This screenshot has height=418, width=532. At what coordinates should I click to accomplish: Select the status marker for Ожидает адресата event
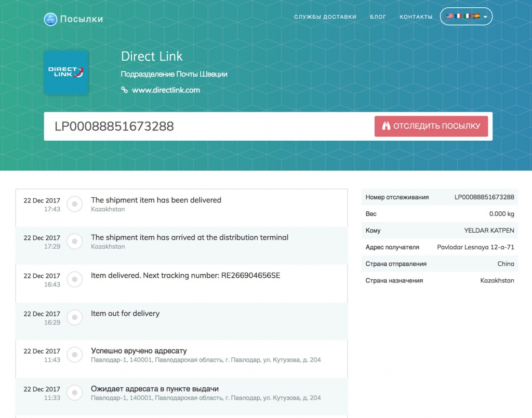click(x=75, y=393)
